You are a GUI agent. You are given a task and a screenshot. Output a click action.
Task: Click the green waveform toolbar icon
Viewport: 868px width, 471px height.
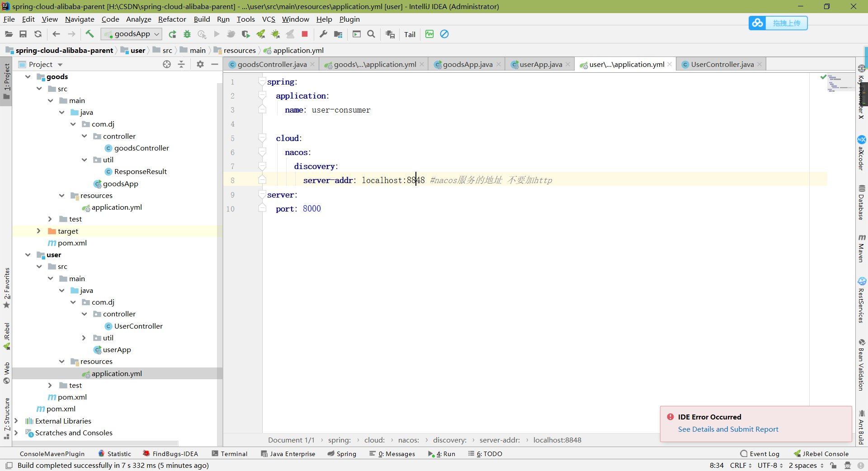[429, 34]
